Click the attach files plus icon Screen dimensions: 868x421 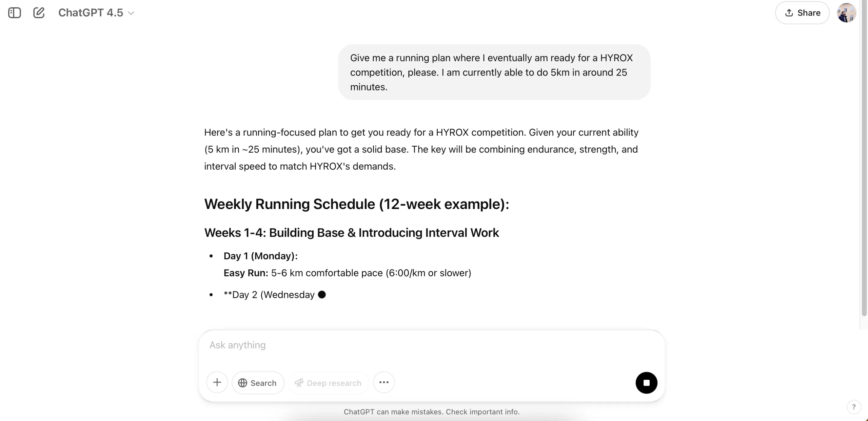point(217,382)
